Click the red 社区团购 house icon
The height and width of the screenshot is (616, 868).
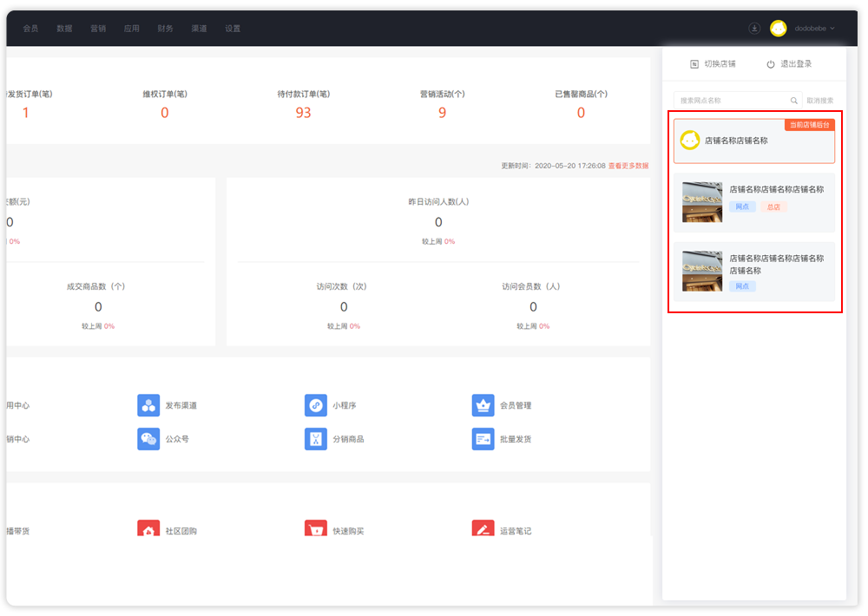(x=148, y=530)
